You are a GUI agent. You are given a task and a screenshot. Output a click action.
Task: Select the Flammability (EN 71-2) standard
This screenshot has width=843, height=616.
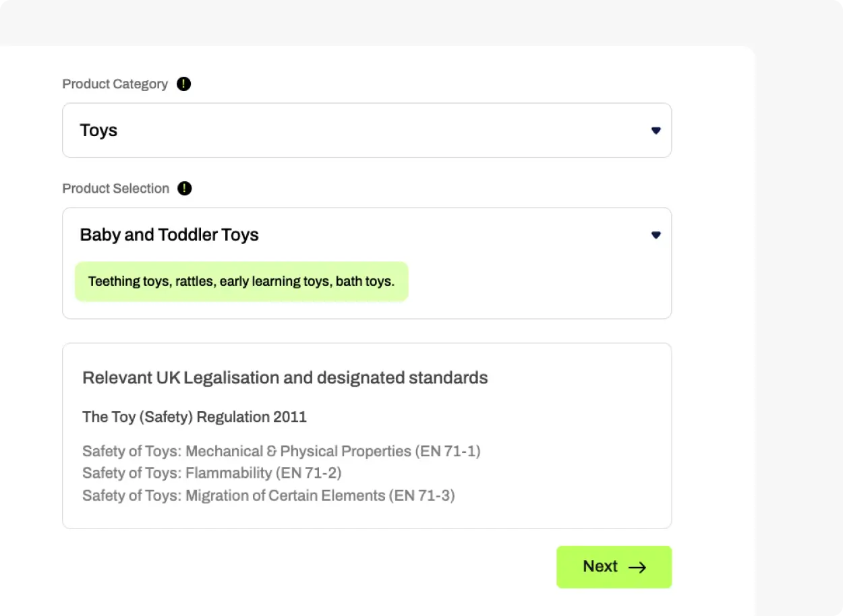[212, 473]
